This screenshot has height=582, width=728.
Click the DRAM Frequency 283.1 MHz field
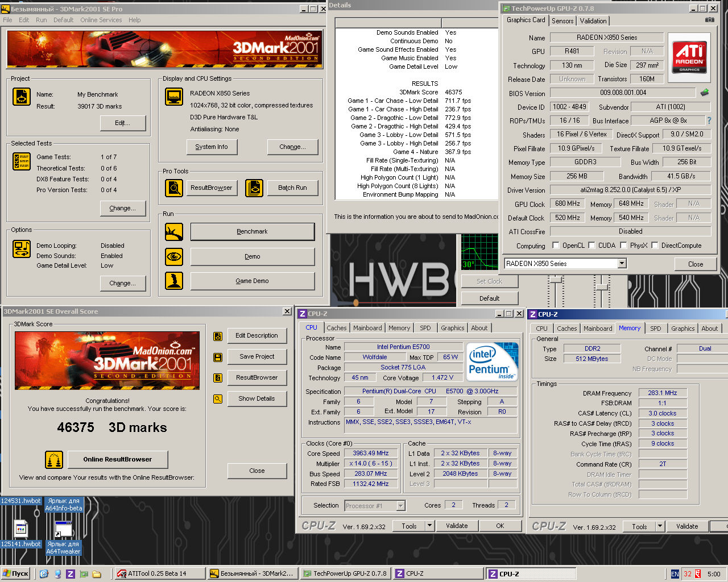(x=663, y=393)
